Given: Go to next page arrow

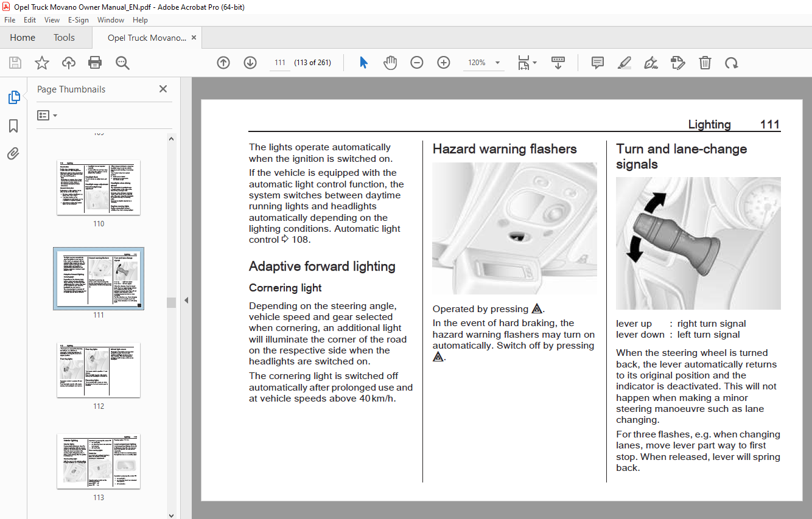Looking at the screenshot, I should point(250,63).
